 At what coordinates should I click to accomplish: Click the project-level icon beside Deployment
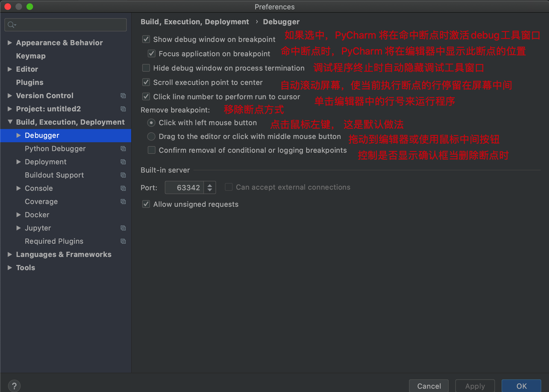pyautogui.click(x=123, y=162)
